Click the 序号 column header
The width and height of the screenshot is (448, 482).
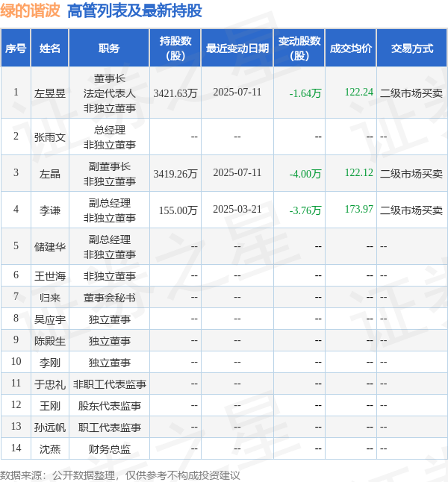[x=16, y=48]
